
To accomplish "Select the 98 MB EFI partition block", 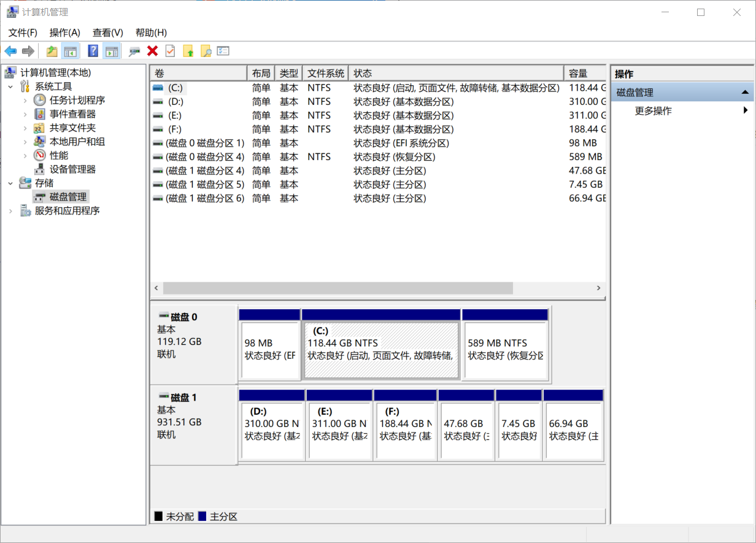I will click(x=269, y=344).
